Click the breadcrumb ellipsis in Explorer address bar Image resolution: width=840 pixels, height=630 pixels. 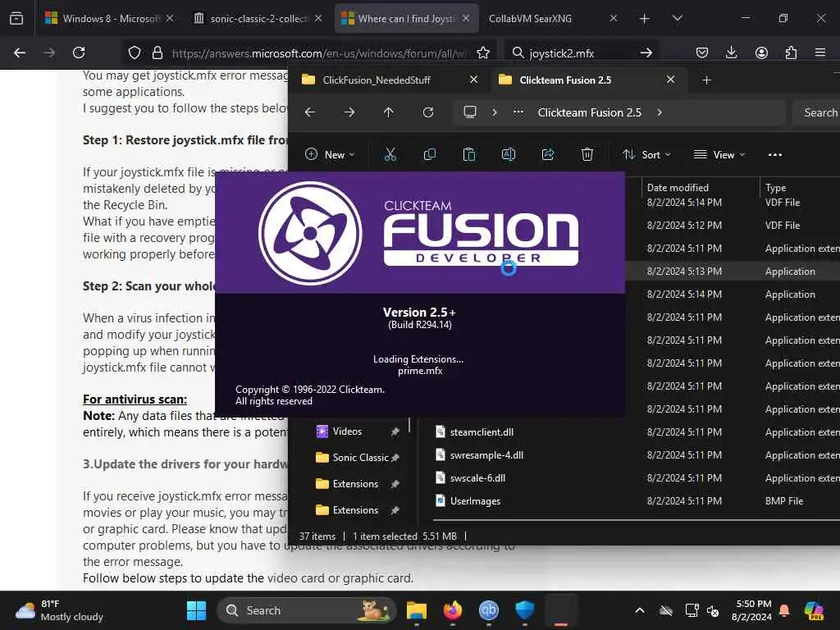[x=518, y=112]
